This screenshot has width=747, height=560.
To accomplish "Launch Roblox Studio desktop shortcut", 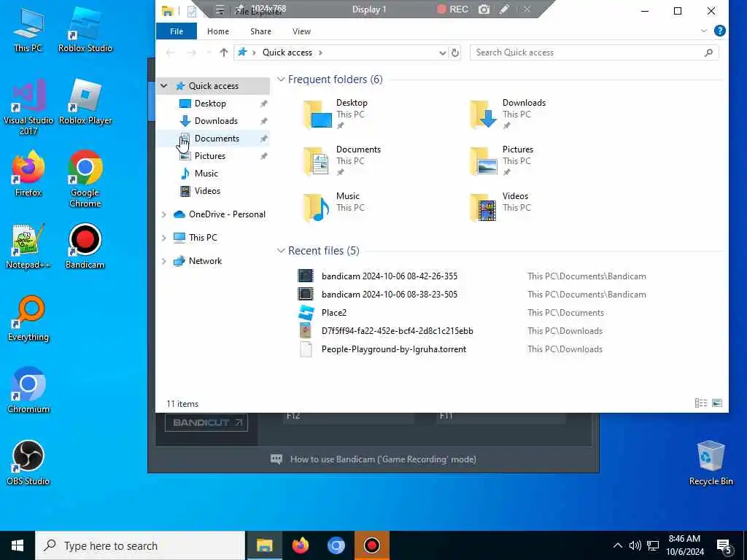I will pos(85,29).
